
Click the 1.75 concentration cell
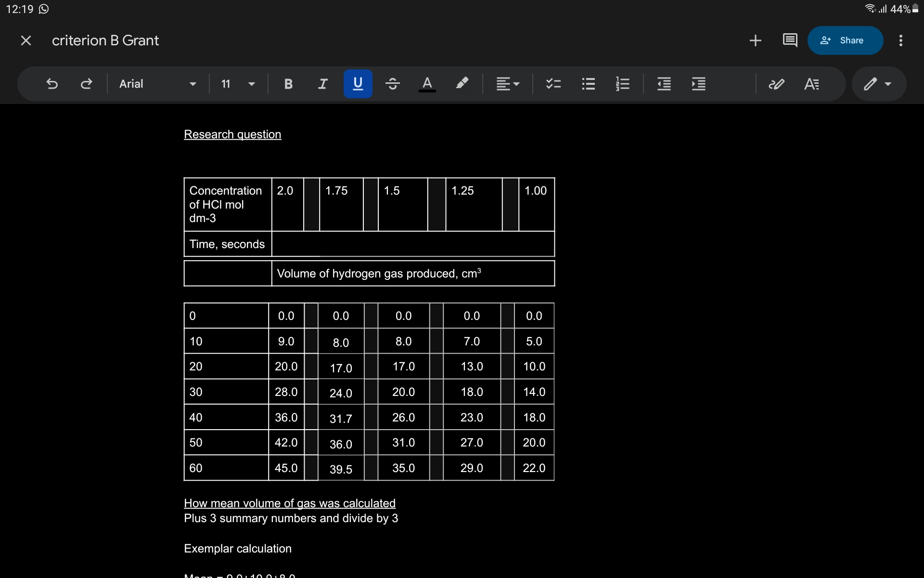point(341,204)
